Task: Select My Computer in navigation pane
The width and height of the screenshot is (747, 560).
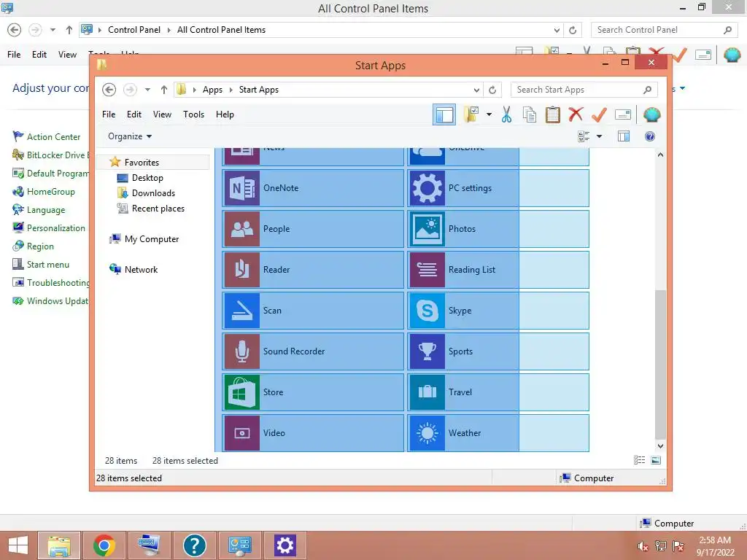Action: pos(152,239)
